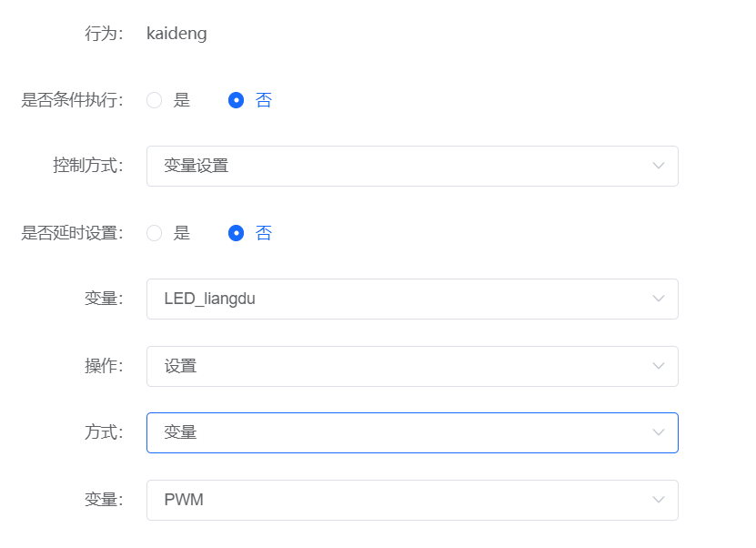Click the chevron arrow on the 控制方式 selector
The width and height of the screenshot is (756, 548).
pyautogui.click(x=658, y=166)
